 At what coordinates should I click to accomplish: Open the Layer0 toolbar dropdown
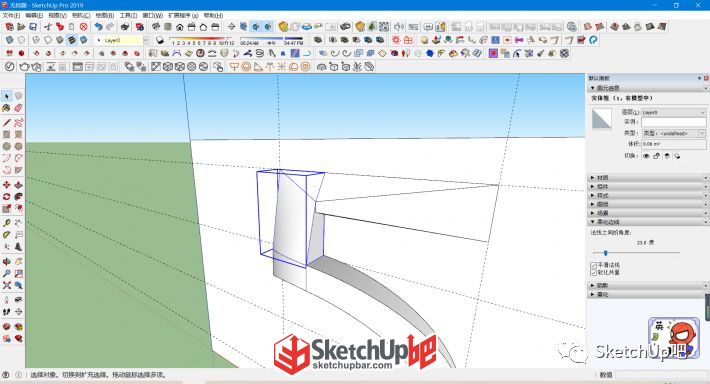146,40
